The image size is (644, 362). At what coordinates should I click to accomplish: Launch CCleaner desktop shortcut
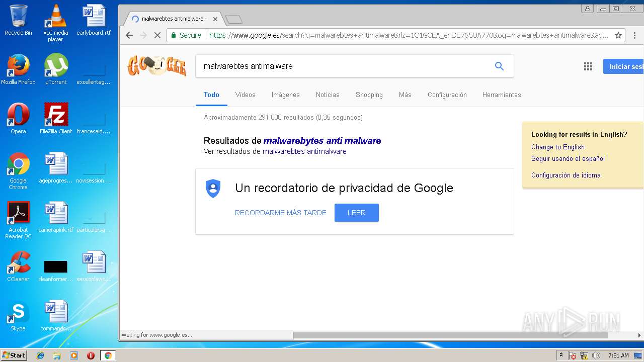tap(18, 266)
